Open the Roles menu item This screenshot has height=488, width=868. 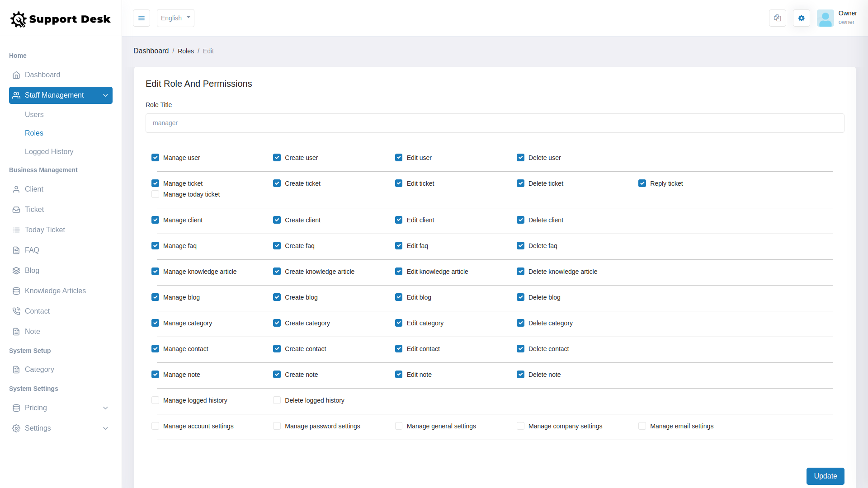click(x=34, y=133)
